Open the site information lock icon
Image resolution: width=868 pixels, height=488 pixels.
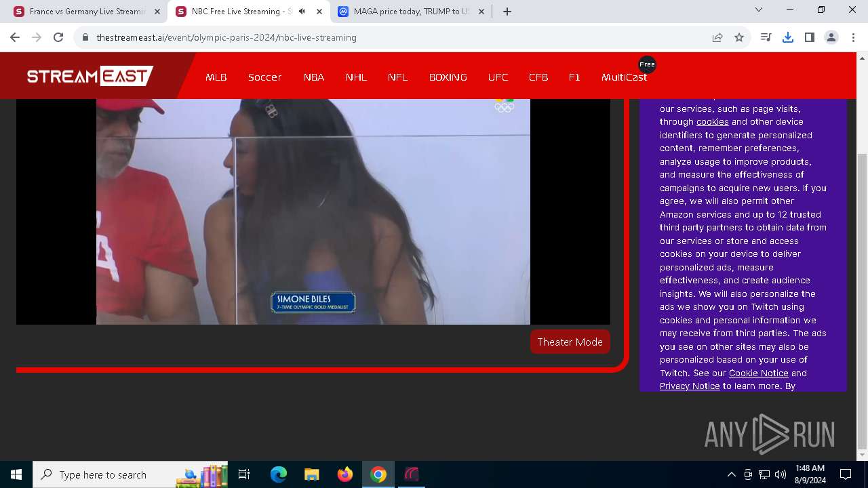click(85, 37)
